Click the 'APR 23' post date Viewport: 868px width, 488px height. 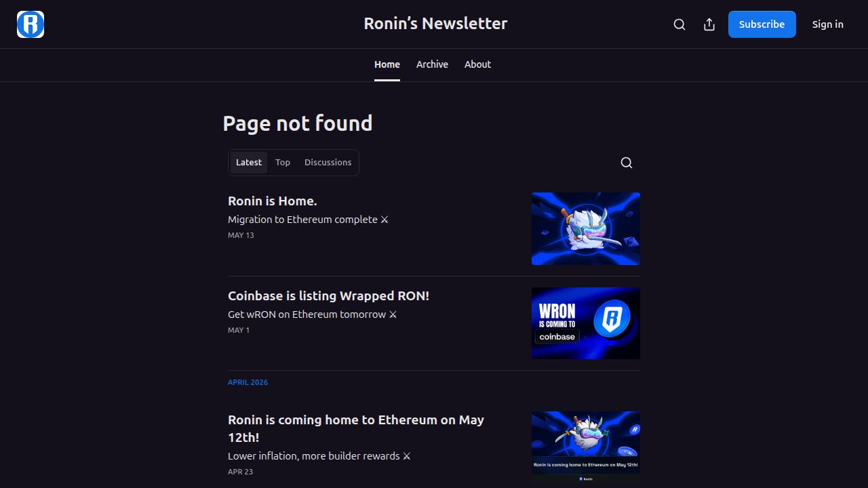point(240,472)
